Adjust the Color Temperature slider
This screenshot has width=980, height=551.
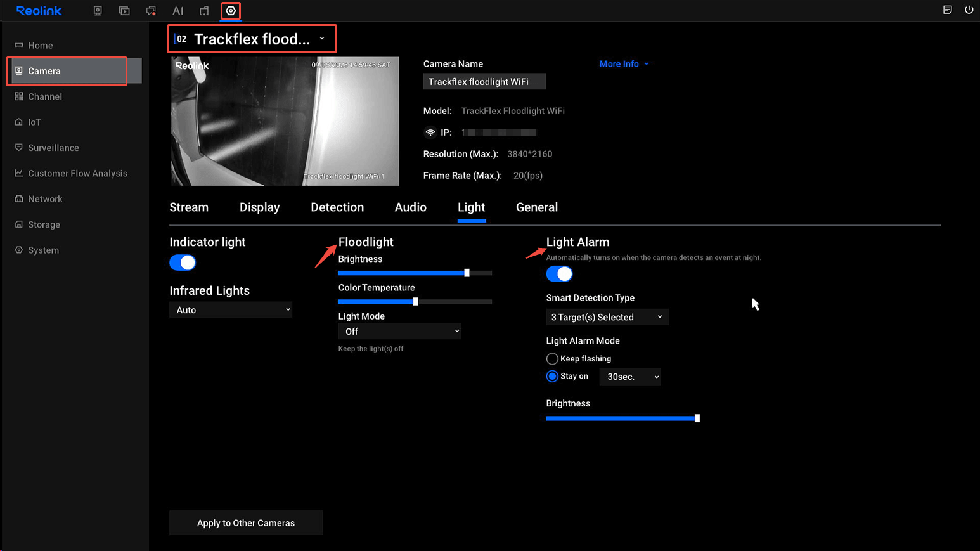[x=415, y=301]
